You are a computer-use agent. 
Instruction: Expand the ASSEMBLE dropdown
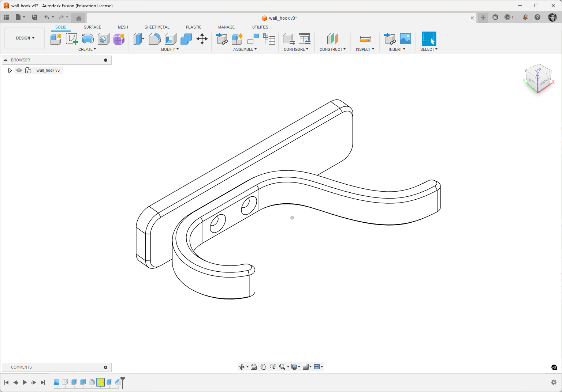(x=245, y=49)
